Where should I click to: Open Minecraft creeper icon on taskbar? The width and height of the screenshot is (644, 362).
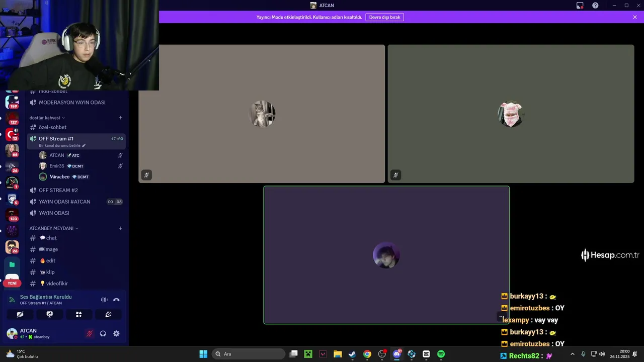tap(308, 354)
